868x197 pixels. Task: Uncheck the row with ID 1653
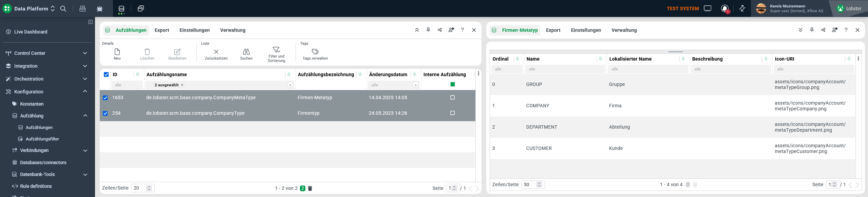click(x=105, y=98)
